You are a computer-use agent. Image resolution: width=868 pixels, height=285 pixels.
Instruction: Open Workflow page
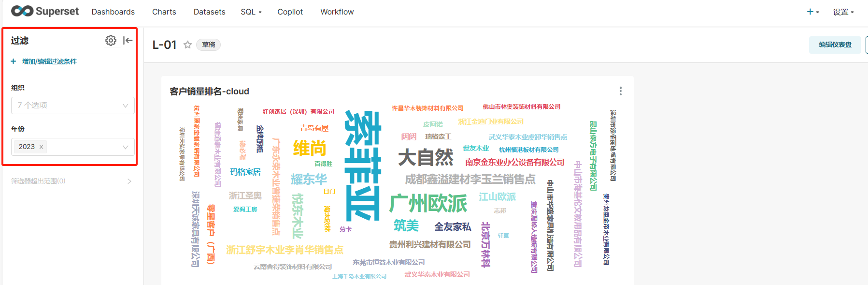point(337,12)
